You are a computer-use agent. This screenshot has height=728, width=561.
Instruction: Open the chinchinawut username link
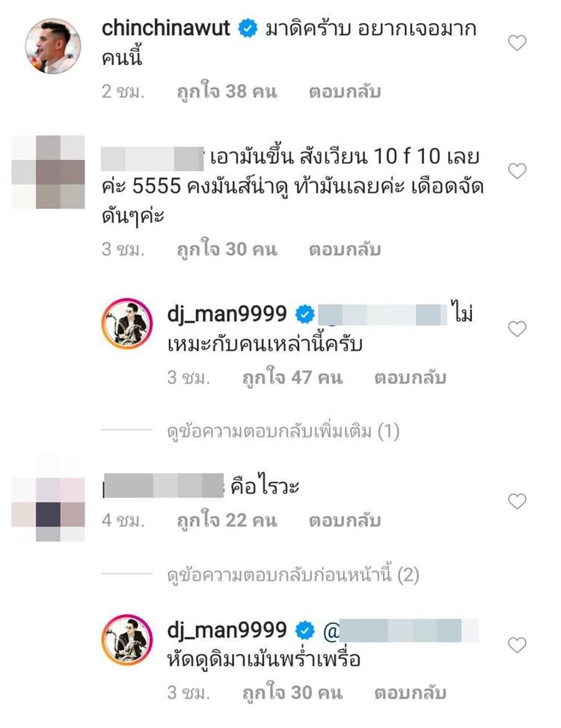[165, 28]
